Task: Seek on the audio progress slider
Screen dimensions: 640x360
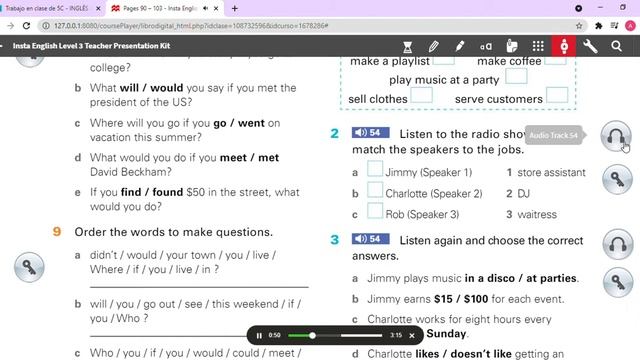Action: point(335,336)
